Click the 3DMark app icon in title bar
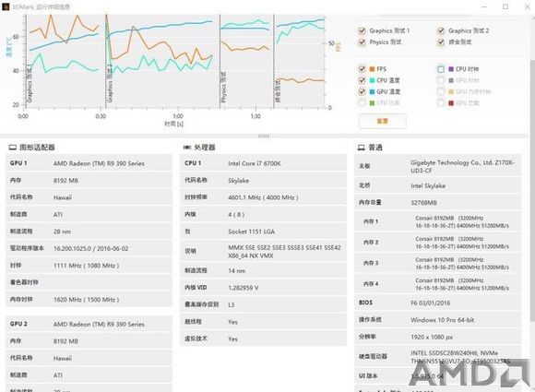Screen dimensions: 535x392 (6, 6)
